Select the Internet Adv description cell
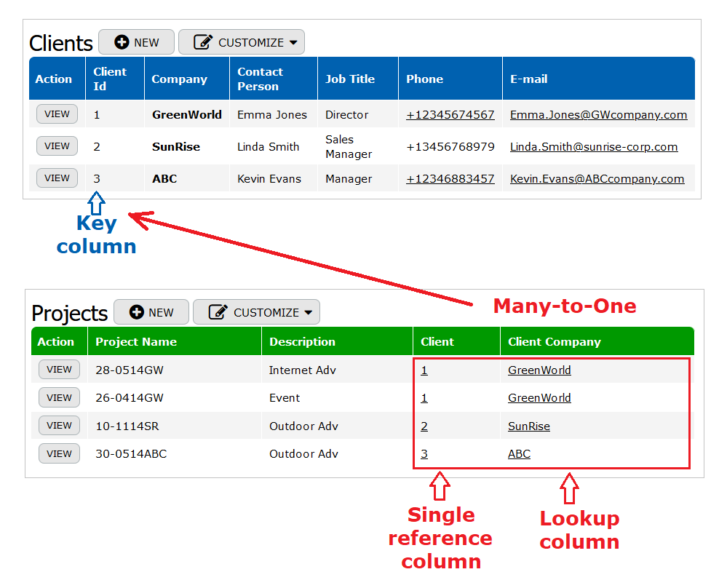The height and width of the screenshot is (588, 727). 337,370
